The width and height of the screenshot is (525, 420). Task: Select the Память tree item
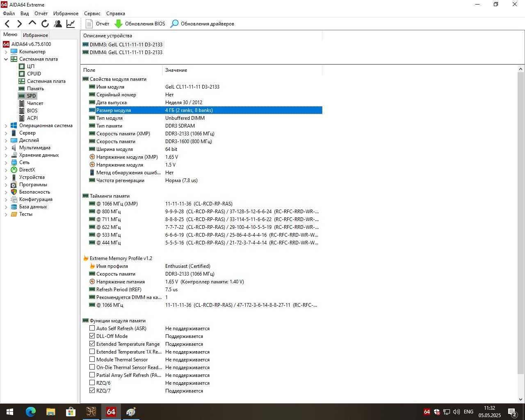(35, 88)
